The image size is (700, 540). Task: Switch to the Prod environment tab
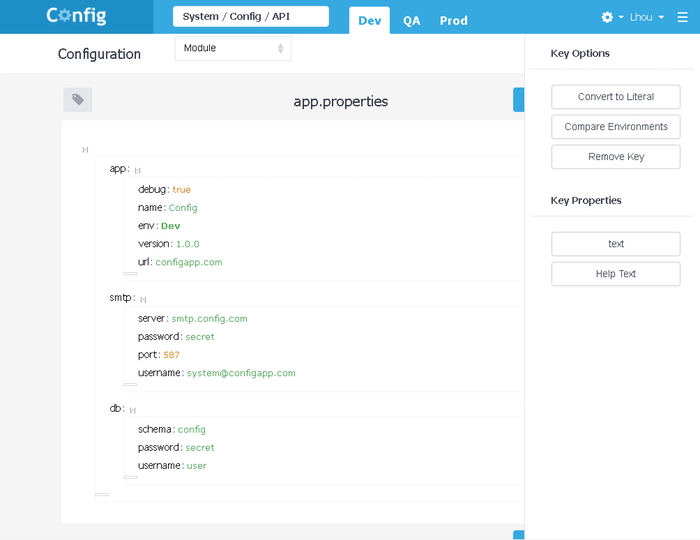[x=454, y=21]
